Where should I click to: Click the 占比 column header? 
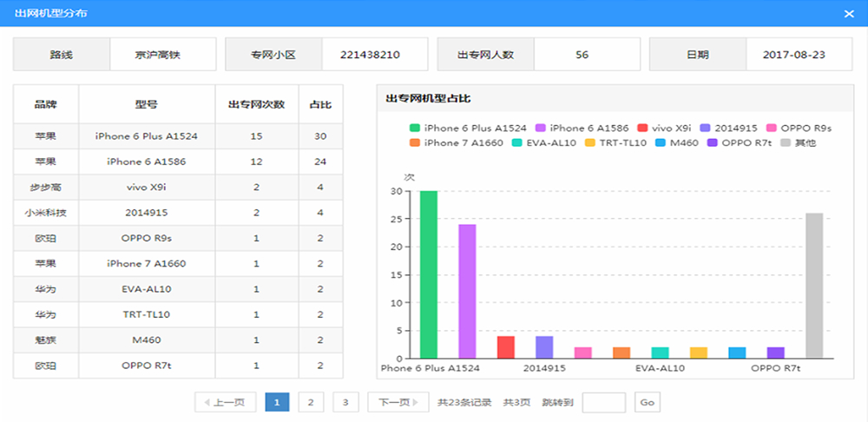click(320, 104)
